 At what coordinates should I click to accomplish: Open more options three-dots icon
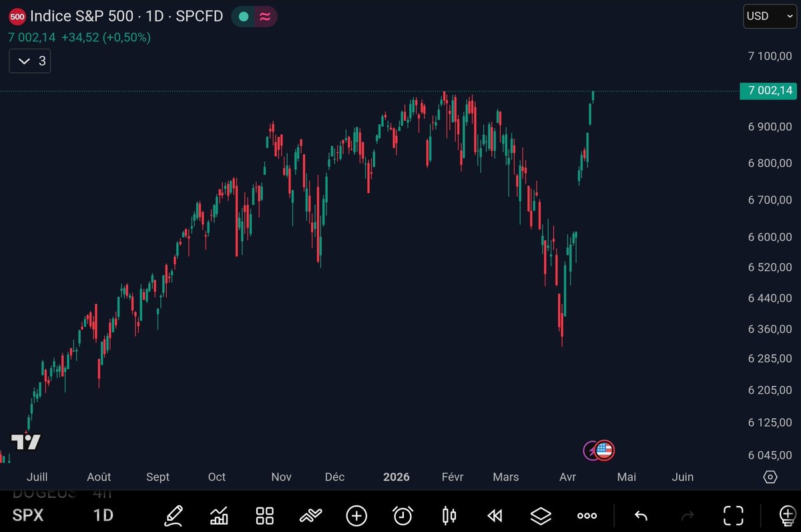[587, 515]
